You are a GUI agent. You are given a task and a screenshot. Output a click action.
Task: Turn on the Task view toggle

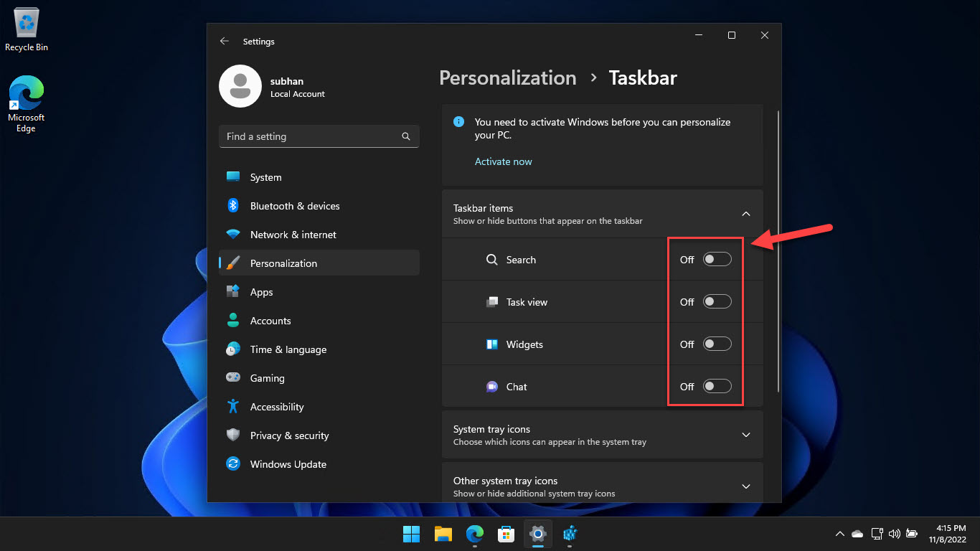(x=717, y=301)
